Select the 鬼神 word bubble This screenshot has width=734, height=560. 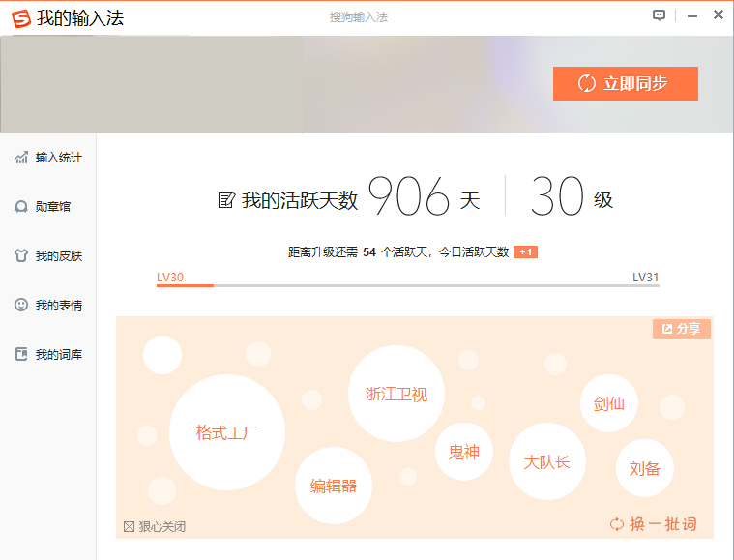(x=464, y=452)
